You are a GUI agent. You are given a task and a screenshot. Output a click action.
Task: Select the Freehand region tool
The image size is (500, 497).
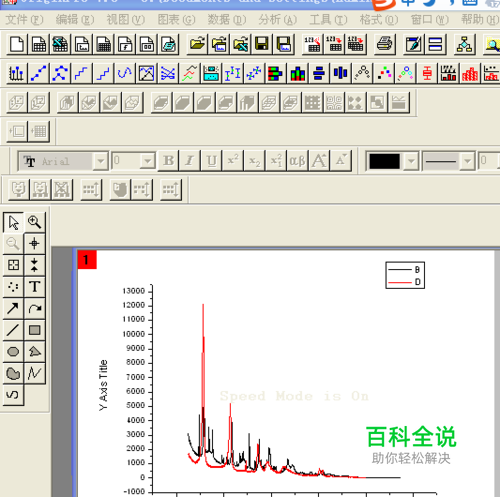coord(13,373)
